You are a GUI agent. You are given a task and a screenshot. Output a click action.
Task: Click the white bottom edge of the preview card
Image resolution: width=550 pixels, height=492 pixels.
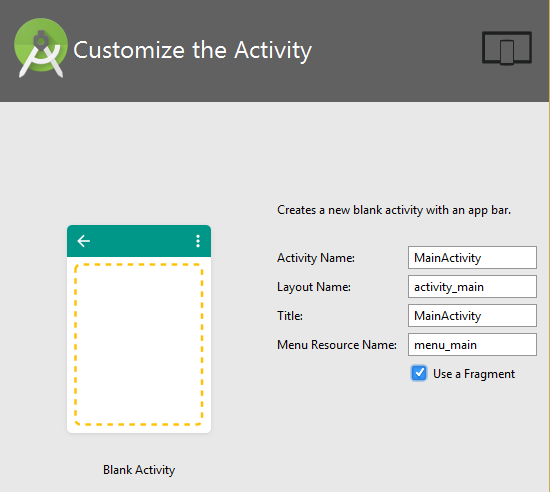tap(139, 430)
